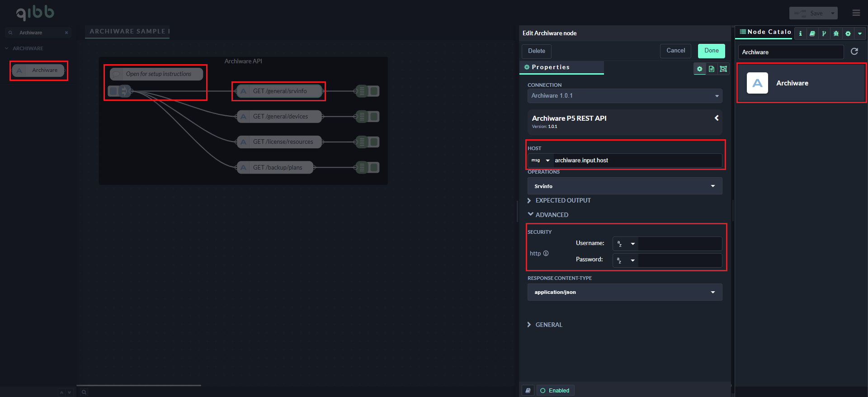868x397 pixels.
Task: Open the info sidebar tab icon
Action: pos(801,33)
